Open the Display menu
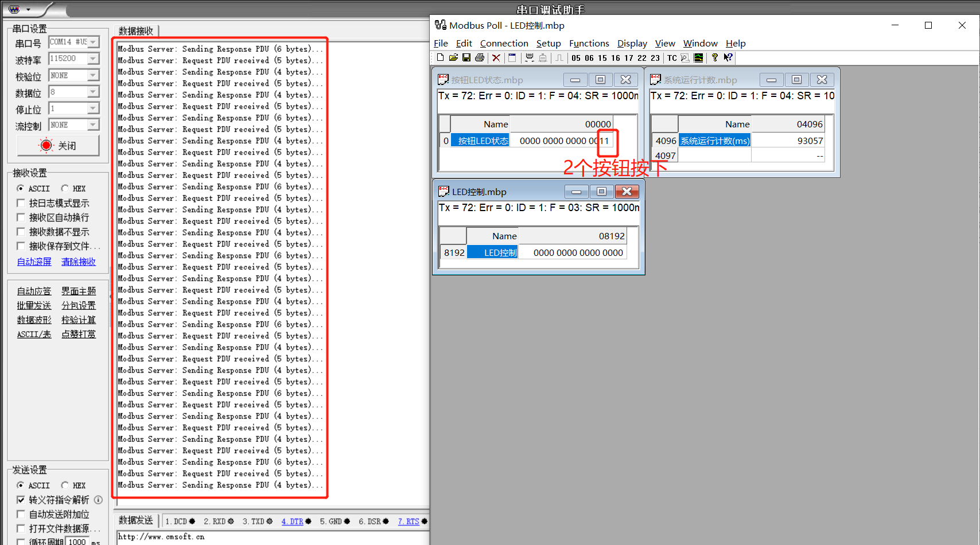The height and width of the screenshot is (545, 980). (x=632, y=44)
